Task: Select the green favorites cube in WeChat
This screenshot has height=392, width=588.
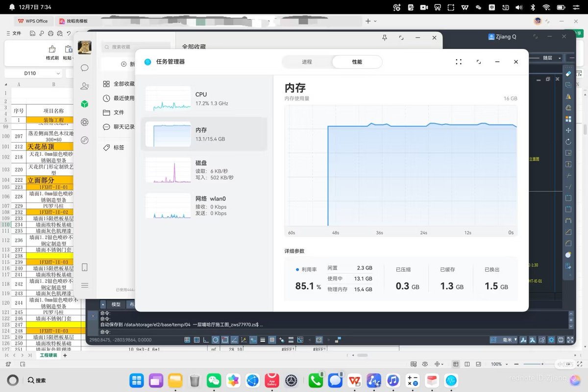Action: pyautogui.click(x=84, y=104)
